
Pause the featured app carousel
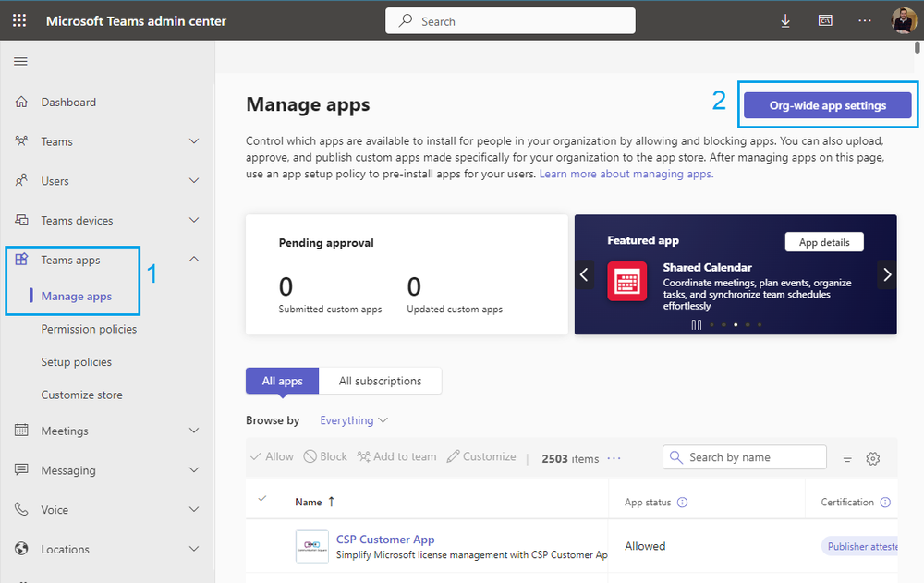tap(697, 325)
